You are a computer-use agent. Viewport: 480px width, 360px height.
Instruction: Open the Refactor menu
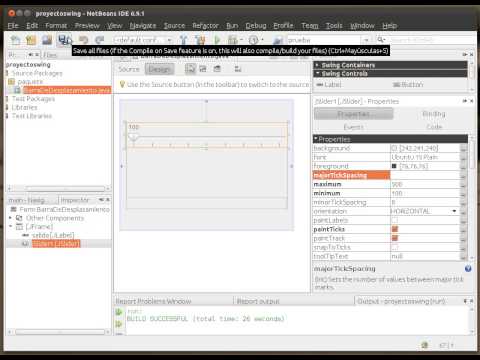[205, 26]
